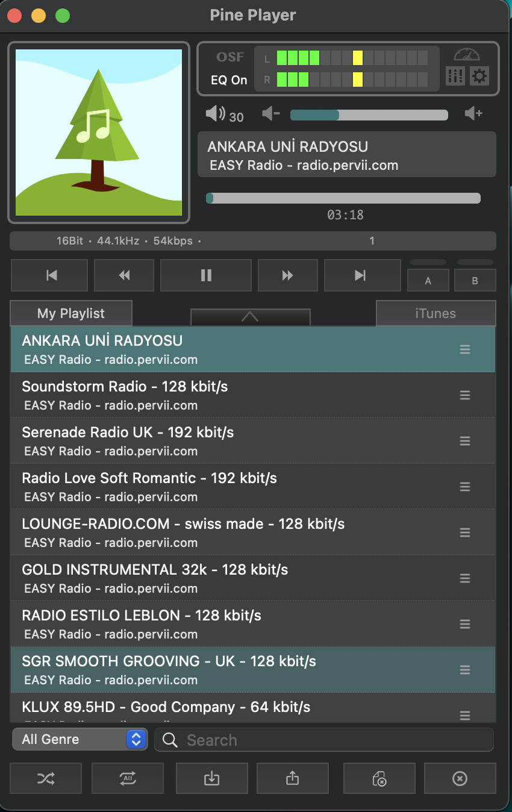The height and width of the screenshot is (812, 512).
Task: Click the shuffle playlist icon
Action: tap(46, 778)
